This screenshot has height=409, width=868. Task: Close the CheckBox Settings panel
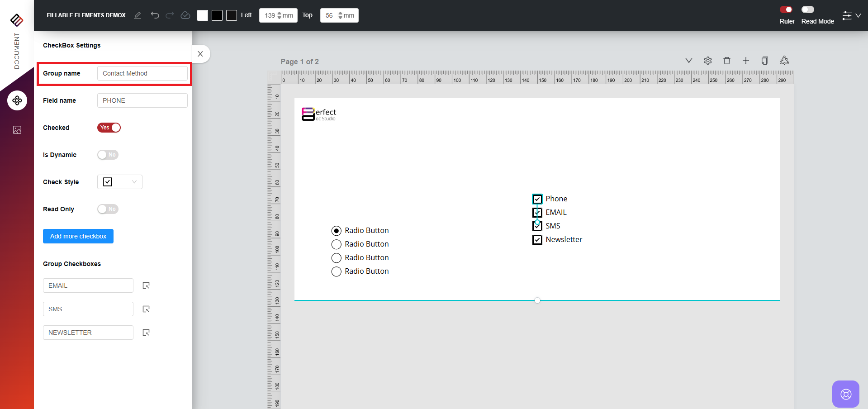coord(200,54)
